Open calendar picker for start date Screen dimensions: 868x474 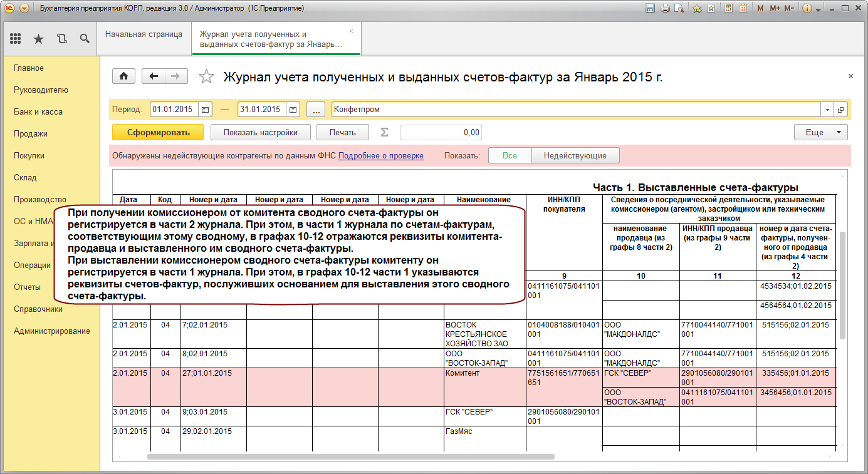coord(206,109)
